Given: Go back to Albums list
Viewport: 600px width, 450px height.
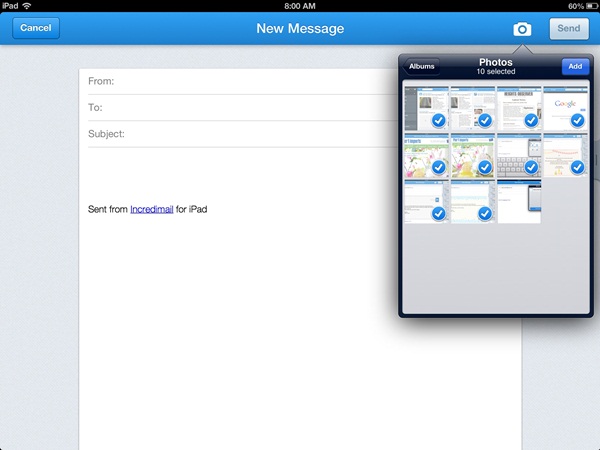Looking at the screenshot, I should pyautogui.click(x=422, y=66).
